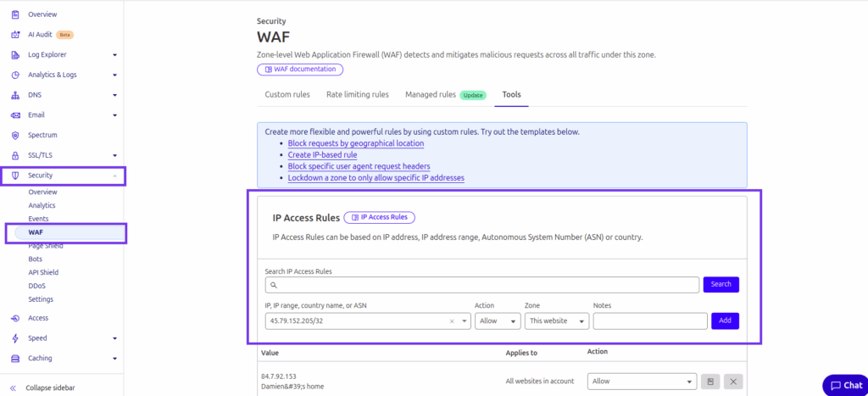868x396 pixels.
Task: Expand the Speed menu arrow
Action: [115, 338]
